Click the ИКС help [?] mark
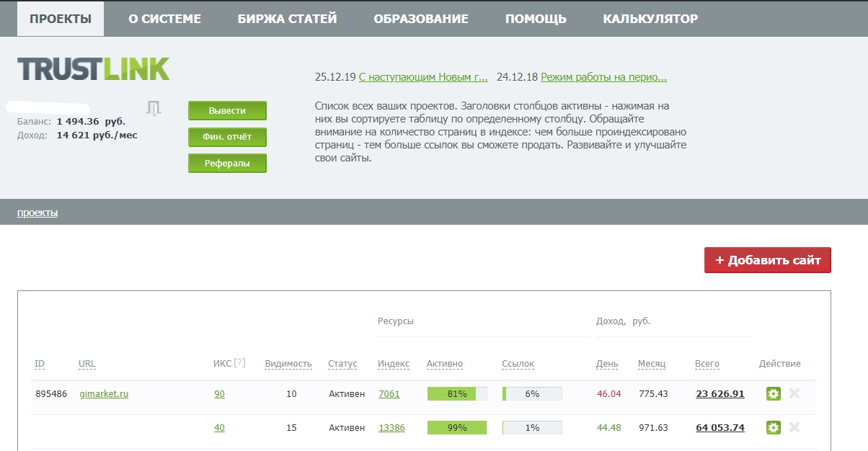868x451 pixels. coord(239,362)
